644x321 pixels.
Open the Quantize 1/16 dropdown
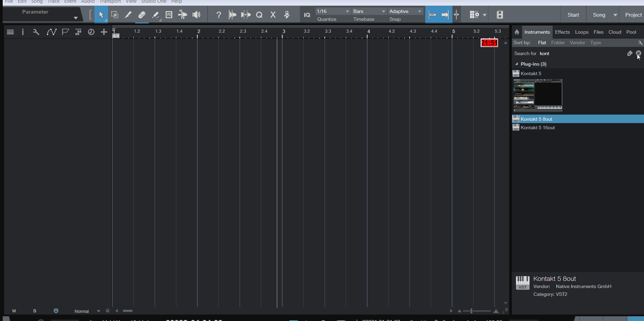point(333,11)
